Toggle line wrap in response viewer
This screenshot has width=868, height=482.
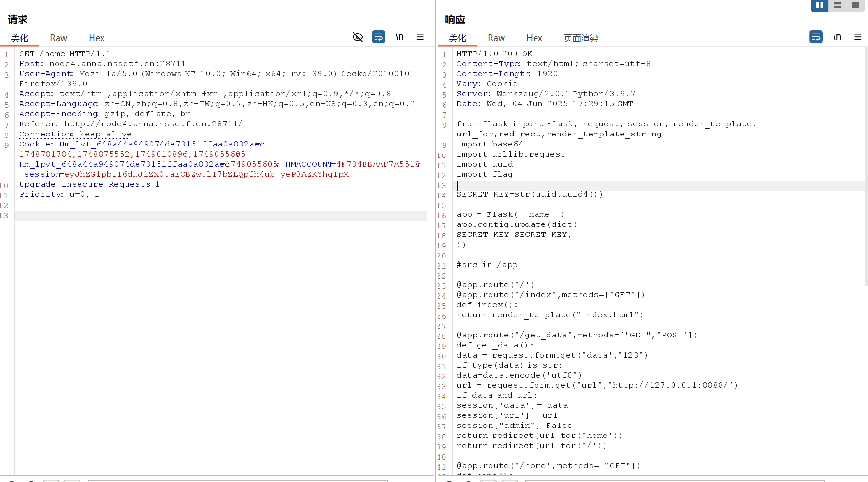816,37
